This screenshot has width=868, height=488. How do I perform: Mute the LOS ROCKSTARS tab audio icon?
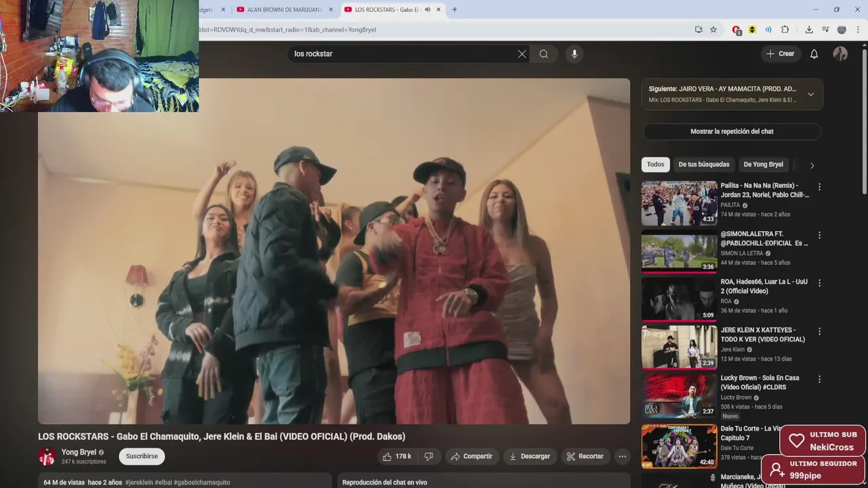[x=427, y=9]
